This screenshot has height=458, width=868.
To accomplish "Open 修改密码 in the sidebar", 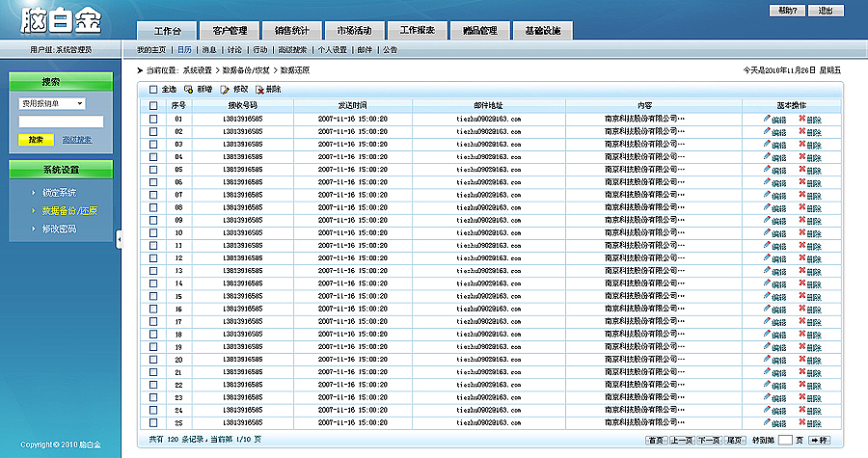I will pyautogui.click(x=59, y=229).
